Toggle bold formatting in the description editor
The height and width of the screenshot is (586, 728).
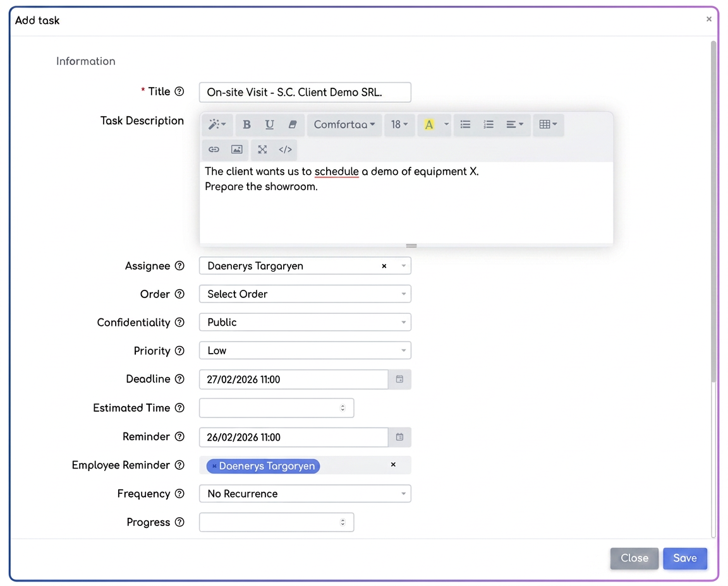[246, 124]
